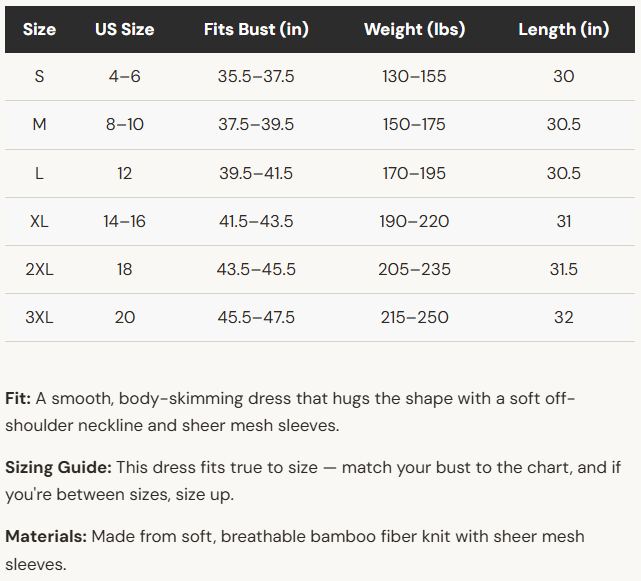
Task: Click the 14–16 US size value
Action: pyautogui.click(x=125, y=222)
